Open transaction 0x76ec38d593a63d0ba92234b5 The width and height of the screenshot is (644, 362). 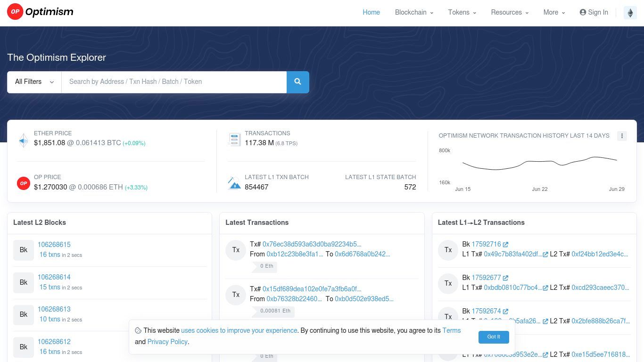[312, 244]
